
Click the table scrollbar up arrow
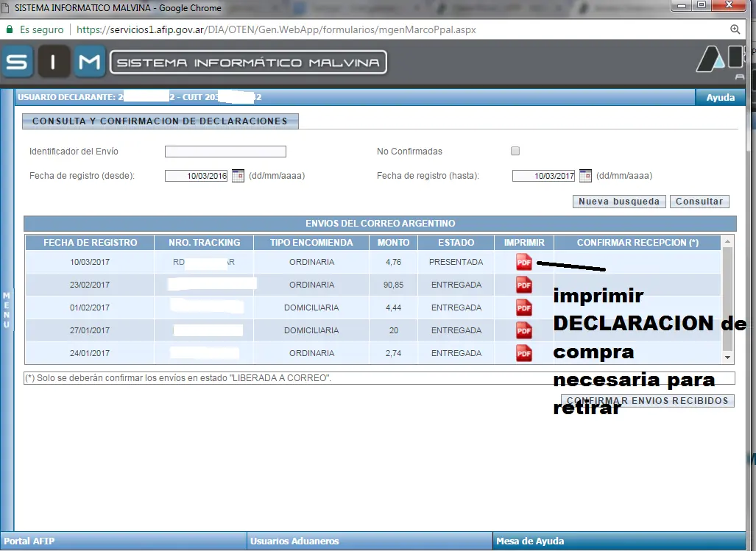(727, 241)
